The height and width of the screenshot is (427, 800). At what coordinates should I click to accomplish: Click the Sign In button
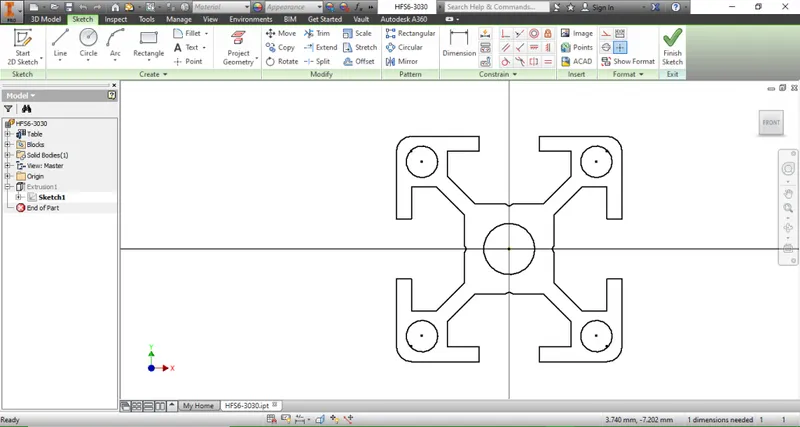coord(598,7)
